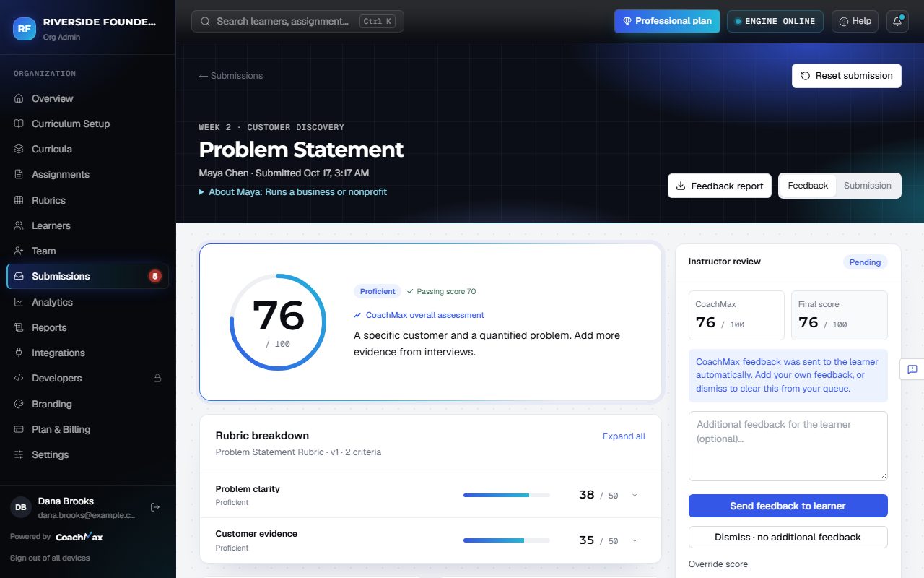Click the Integrations plug icon

(x=19, y=353)
